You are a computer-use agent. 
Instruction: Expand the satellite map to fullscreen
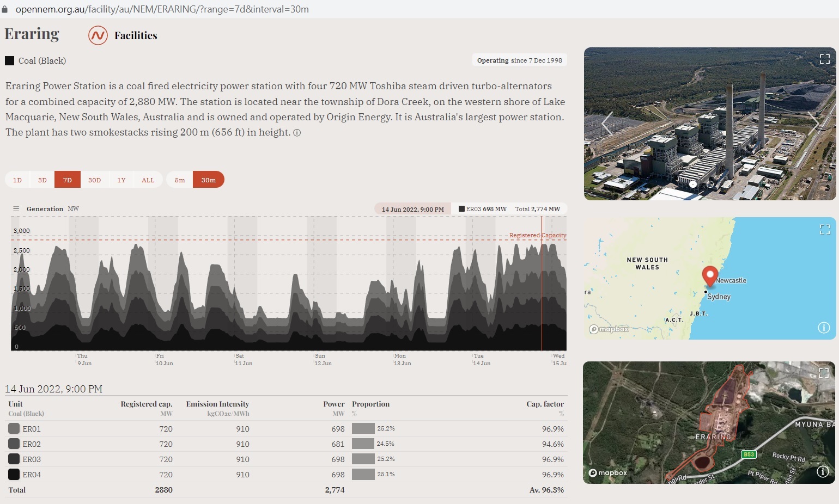[824, 373]
